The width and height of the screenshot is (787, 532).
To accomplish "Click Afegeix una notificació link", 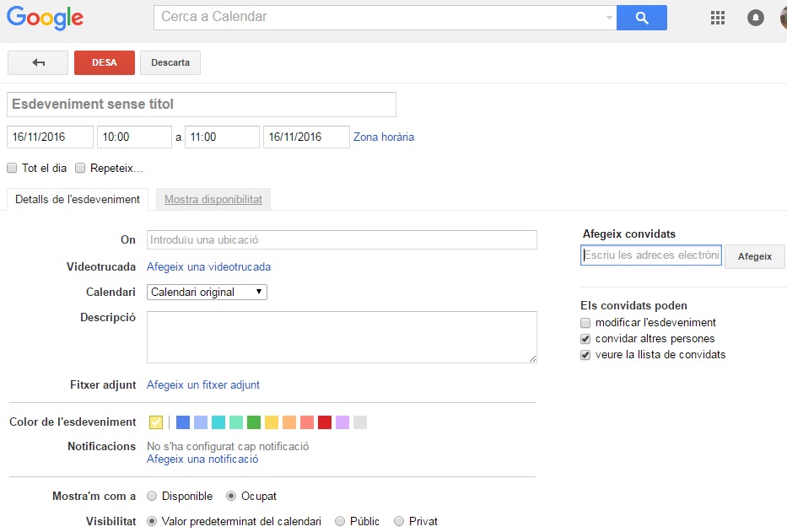I will point(202,459).
